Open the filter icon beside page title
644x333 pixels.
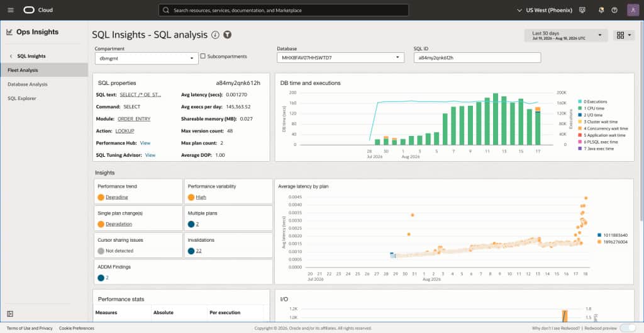pos(228,35)
